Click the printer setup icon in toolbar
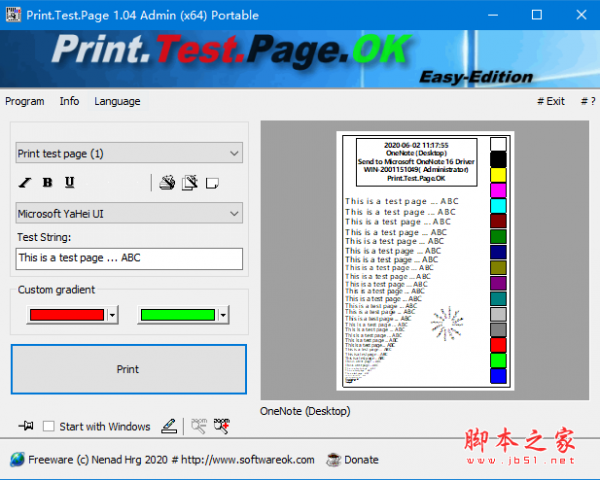 [167, 183]
